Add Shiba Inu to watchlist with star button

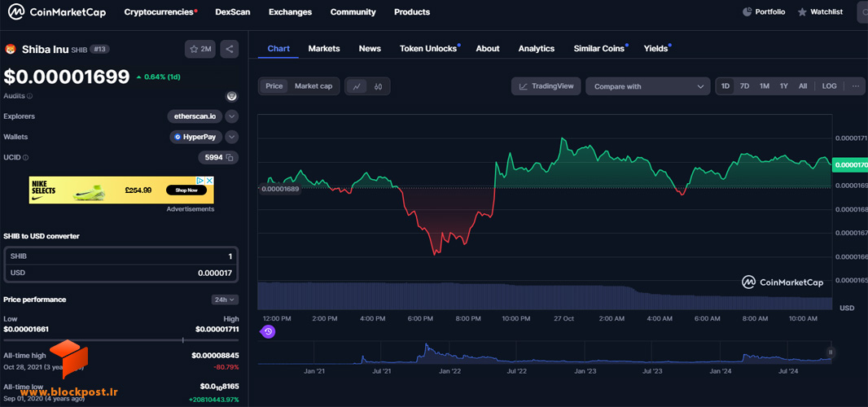200,50
